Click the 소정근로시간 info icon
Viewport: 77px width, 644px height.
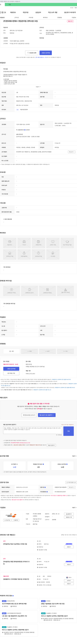[25, 130]
